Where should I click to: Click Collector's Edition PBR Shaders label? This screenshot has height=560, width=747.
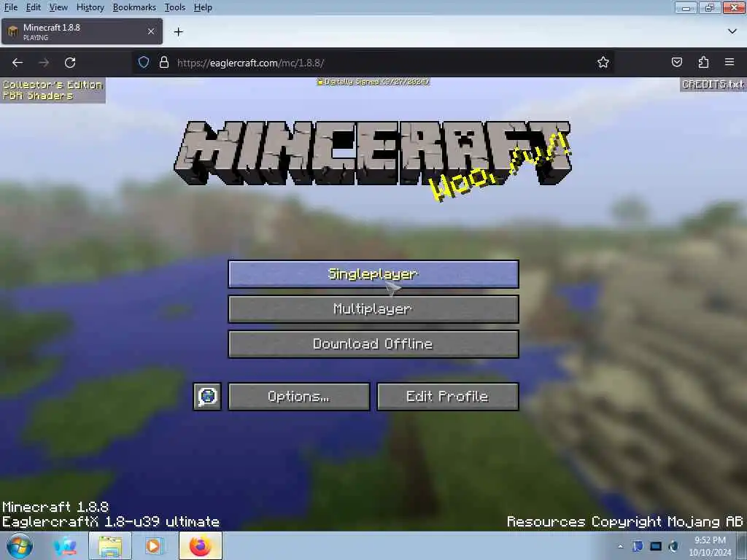tap(53, 90)
